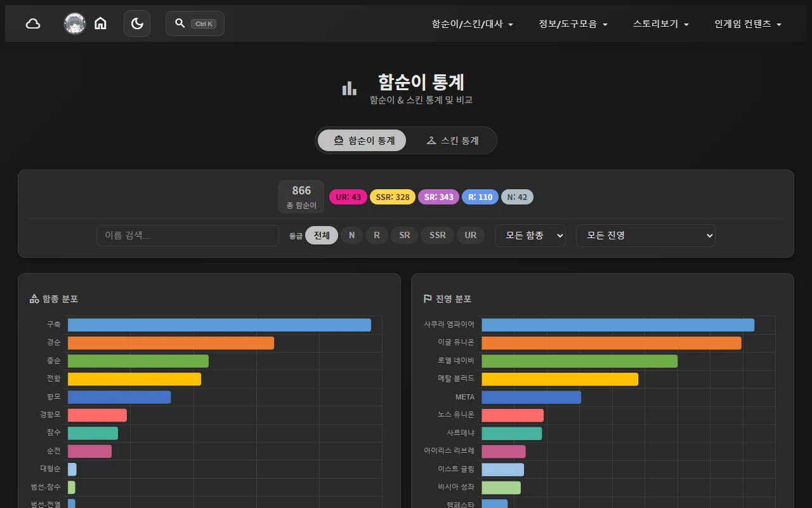Screen dimensions: 812x508
Task: Click the 잠수 teal bar
Action: (x=93, y=434)
